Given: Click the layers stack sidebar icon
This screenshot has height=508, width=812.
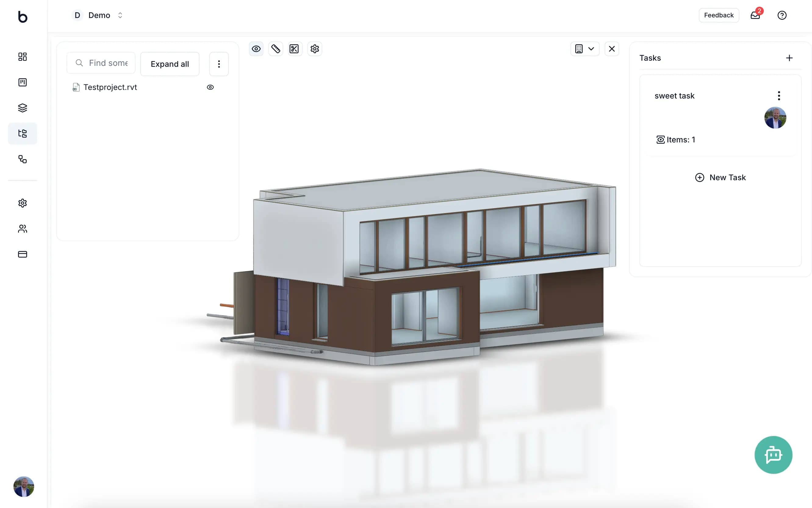Looking at the screenshot, I should point(23,108).
